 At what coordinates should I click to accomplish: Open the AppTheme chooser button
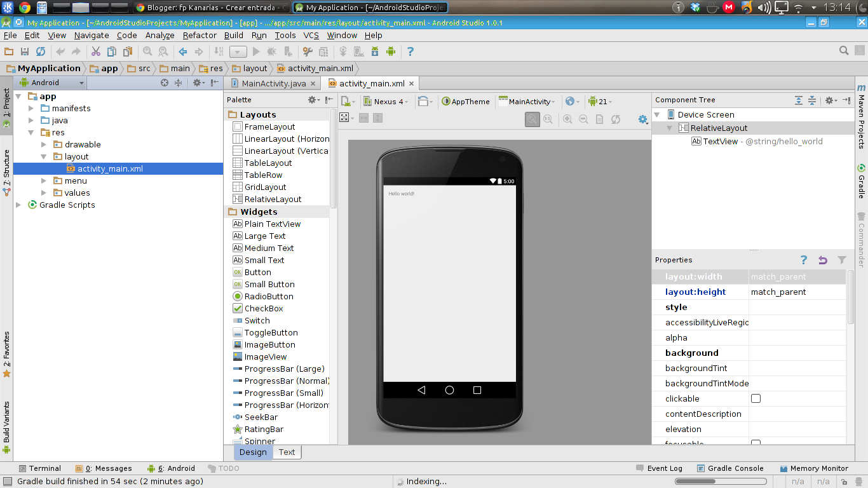click(x=466, y=101)
